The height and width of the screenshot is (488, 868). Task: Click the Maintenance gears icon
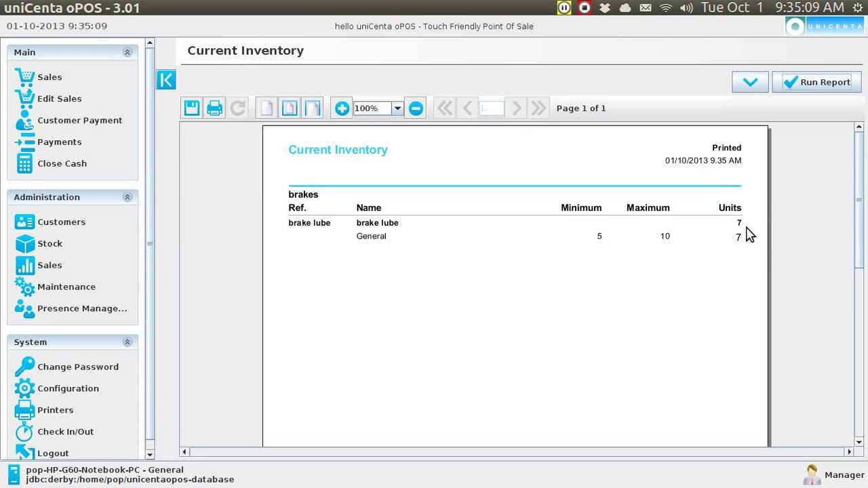(24, 287)
